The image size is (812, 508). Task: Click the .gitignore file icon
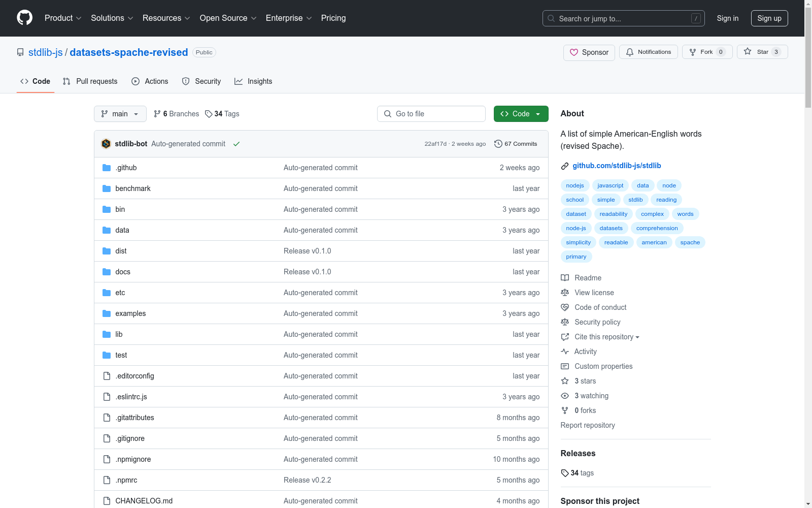point(107,438)
